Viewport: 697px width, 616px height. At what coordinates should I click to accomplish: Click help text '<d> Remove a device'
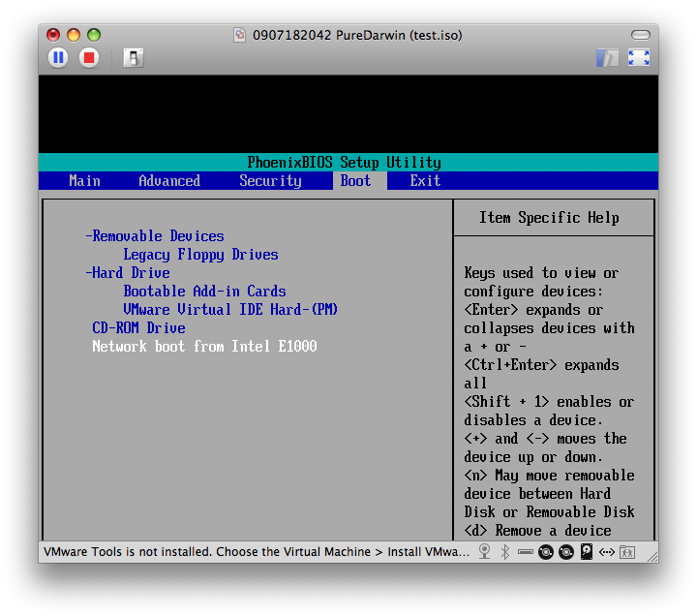pos(537,531)
